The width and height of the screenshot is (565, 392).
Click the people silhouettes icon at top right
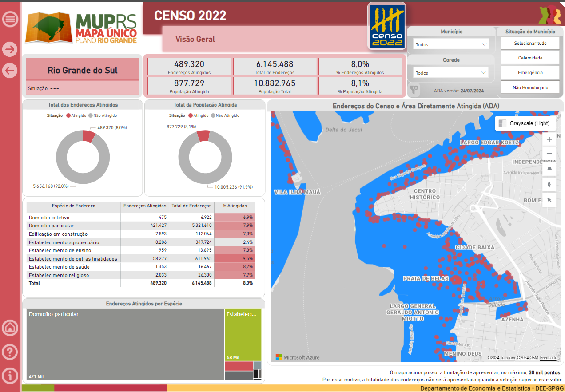pos(549,15)
